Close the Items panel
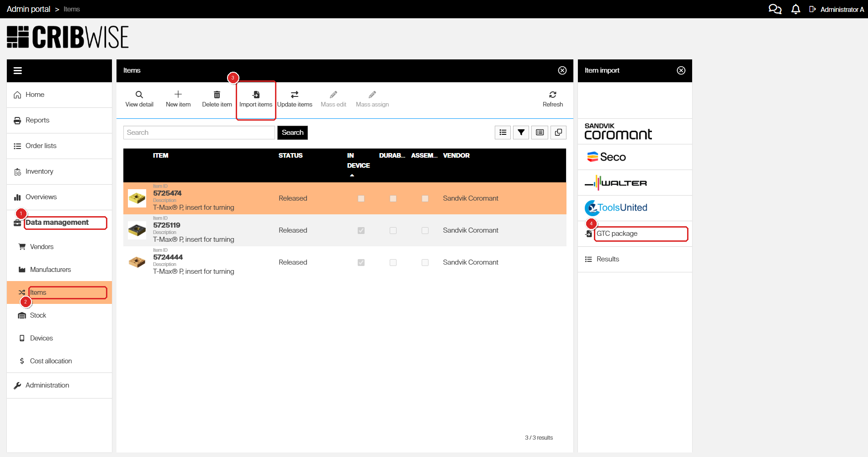This screenshot has height=457, width=868. [x=562, y=70]
